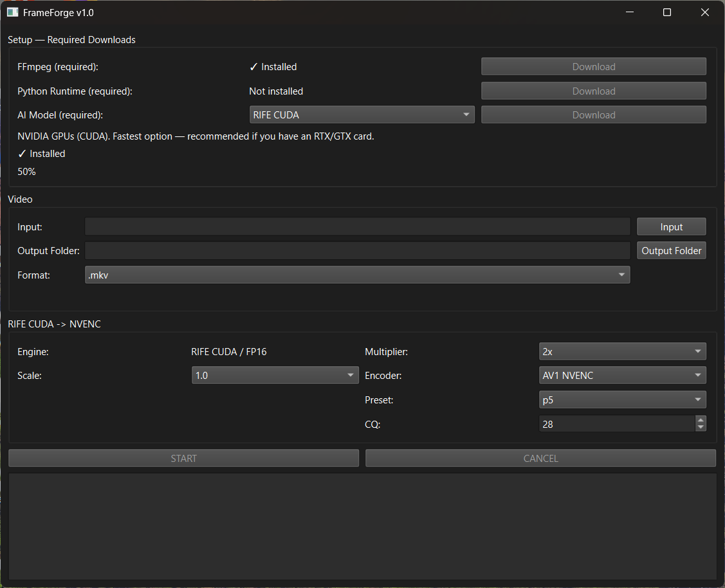Click Download button for Python Runtime
The image size is (725, 588).
[594, 91]
